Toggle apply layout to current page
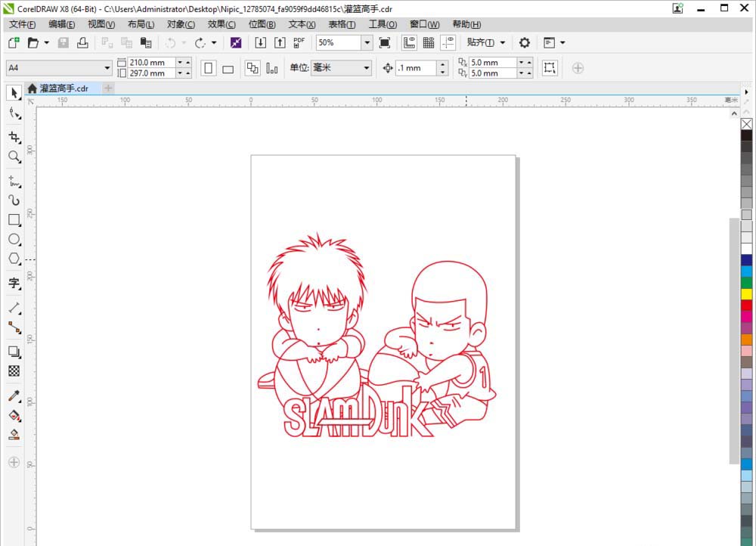 point(272,68)
